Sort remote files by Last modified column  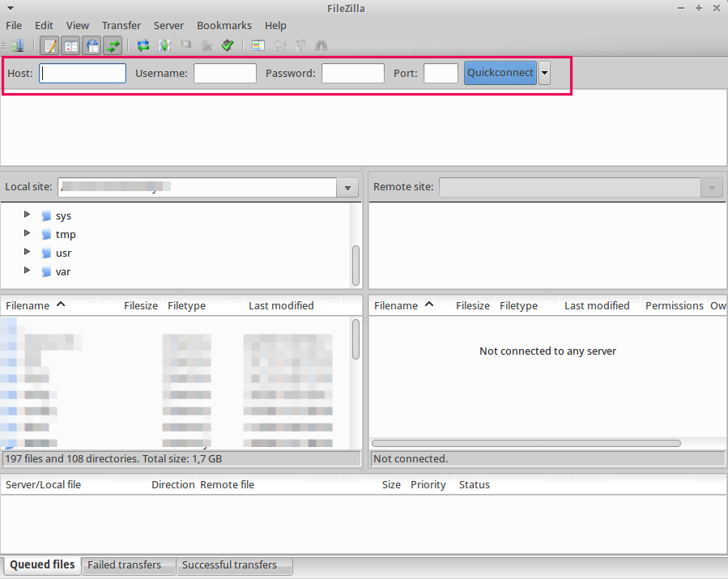pos(600,305)
